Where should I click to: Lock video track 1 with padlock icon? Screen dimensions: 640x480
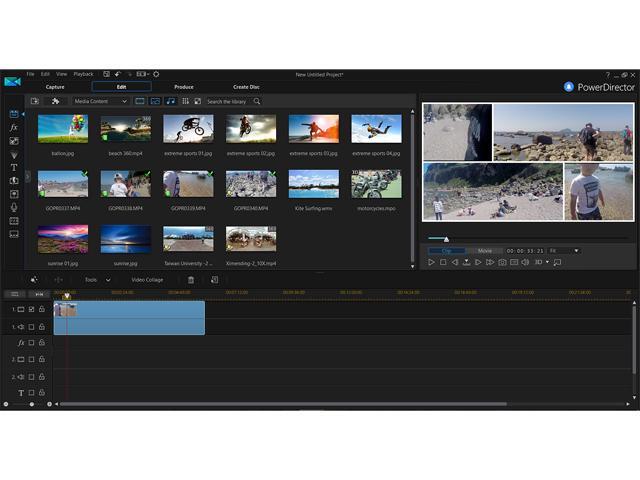[x=42, y=310]
